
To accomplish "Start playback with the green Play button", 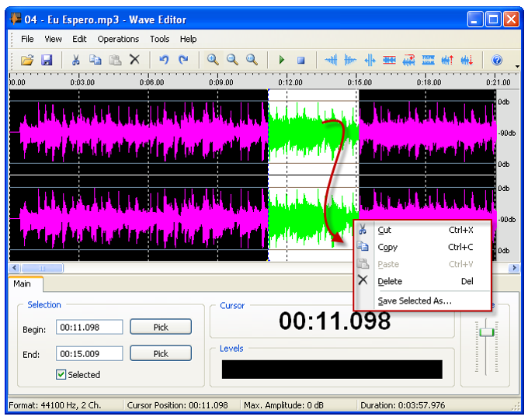I will click(282, 60).
